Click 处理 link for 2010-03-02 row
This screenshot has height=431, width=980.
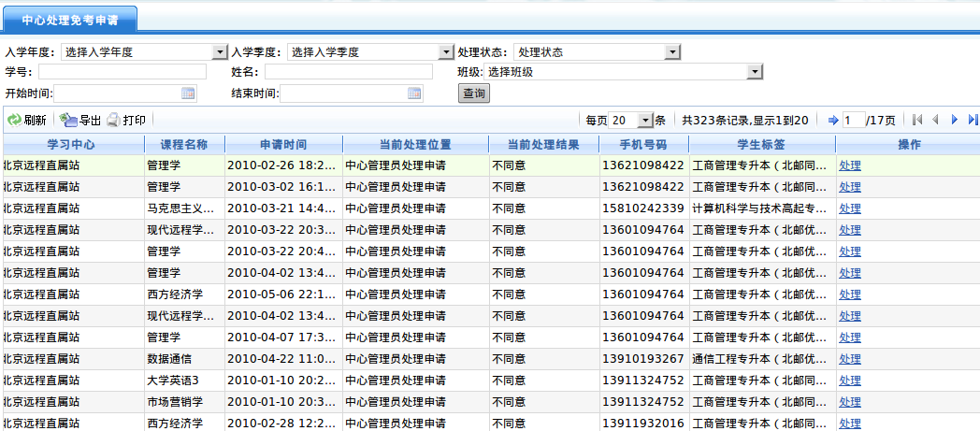click(850, 187)
